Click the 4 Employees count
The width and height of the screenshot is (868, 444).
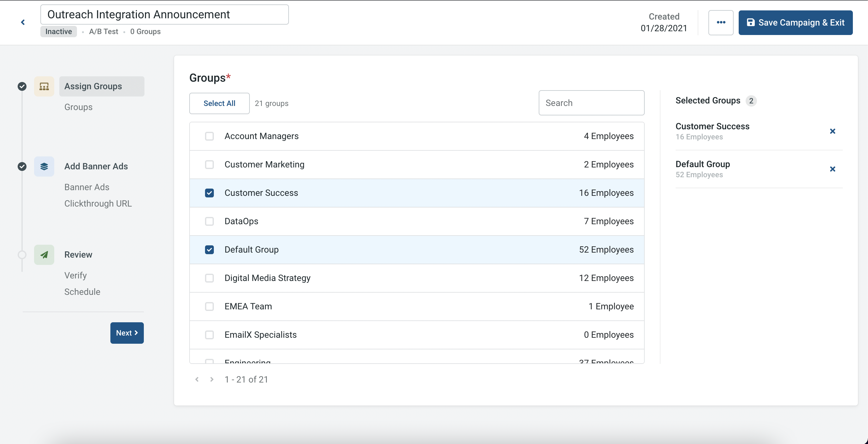[608, 136]
